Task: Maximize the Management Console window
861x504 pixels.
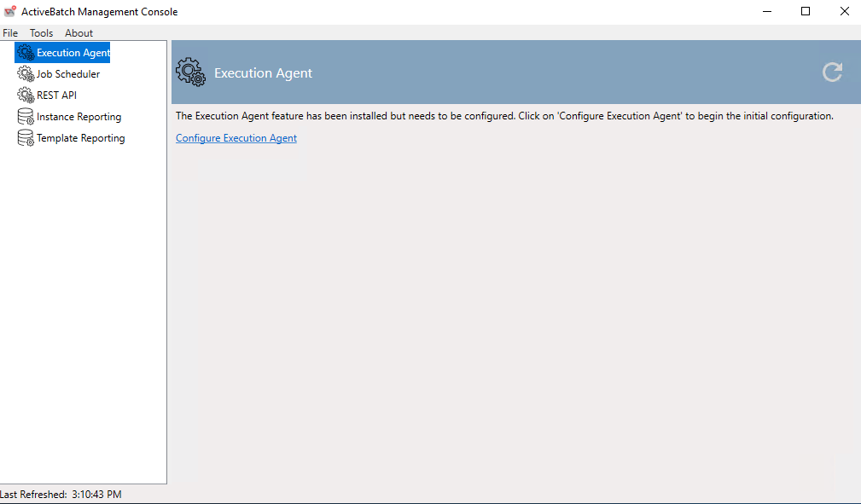Action: point(806,12)
